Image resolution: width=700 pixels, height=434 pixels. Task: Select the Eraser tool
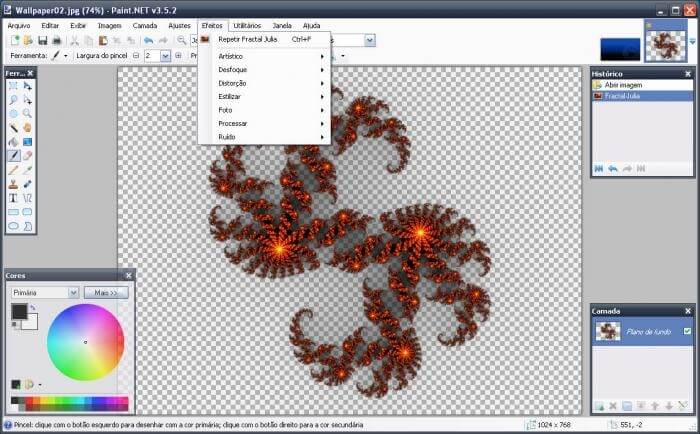(x=27, y=156)
